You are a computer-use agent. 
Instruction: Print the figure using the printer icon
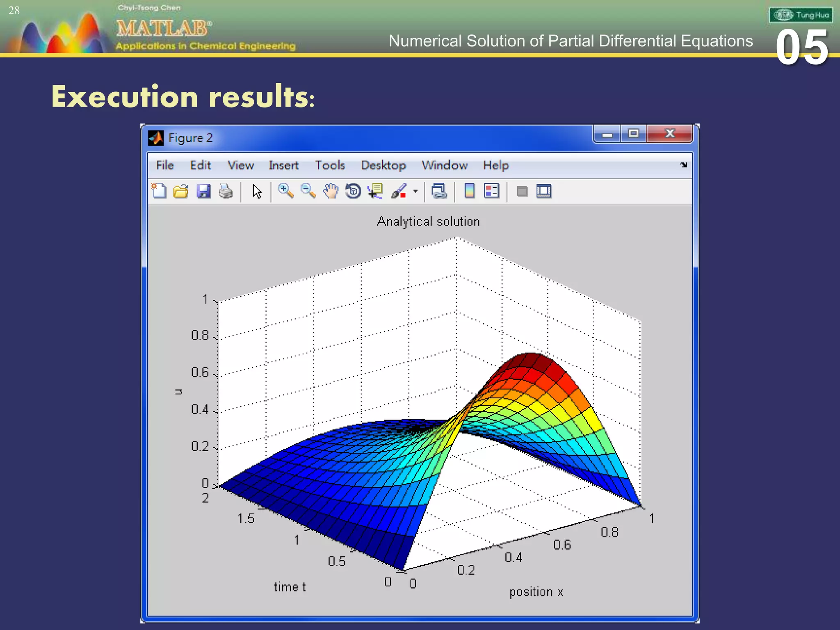(226, 191)
